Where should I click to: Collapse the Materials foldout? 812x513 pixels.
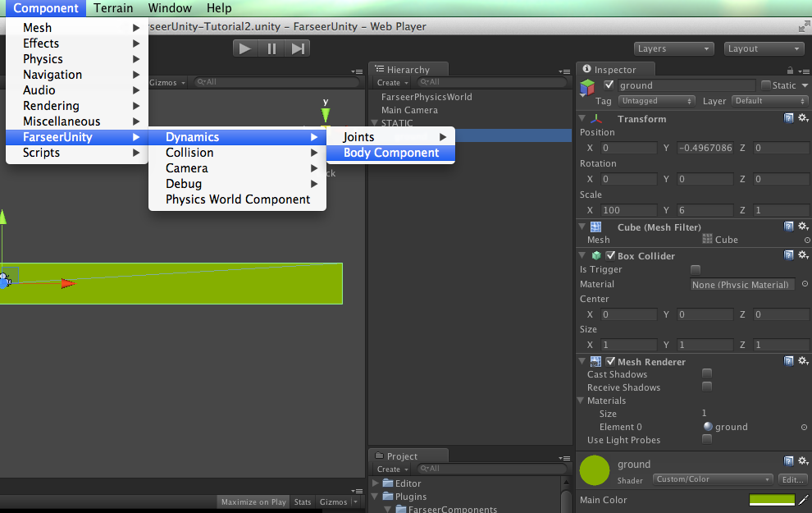(x=581, y=401)
